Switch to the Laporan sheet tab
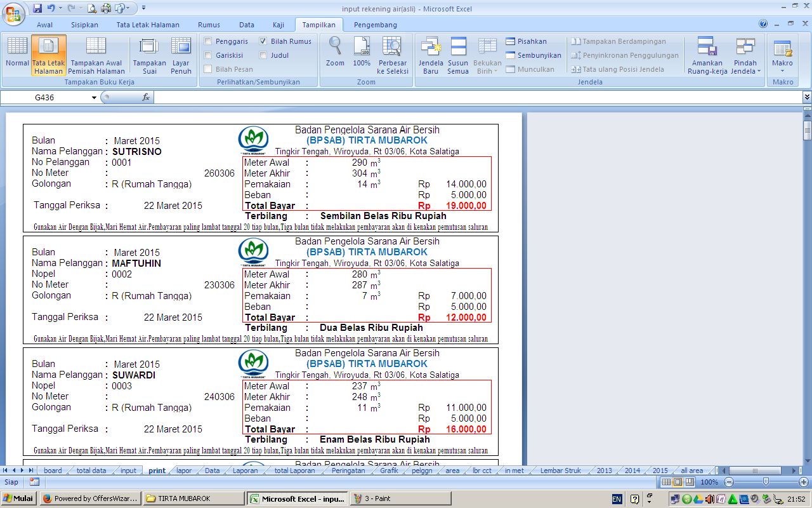This screenshot has width=812, height=508. pyautogui.click(x=245, y=471)
